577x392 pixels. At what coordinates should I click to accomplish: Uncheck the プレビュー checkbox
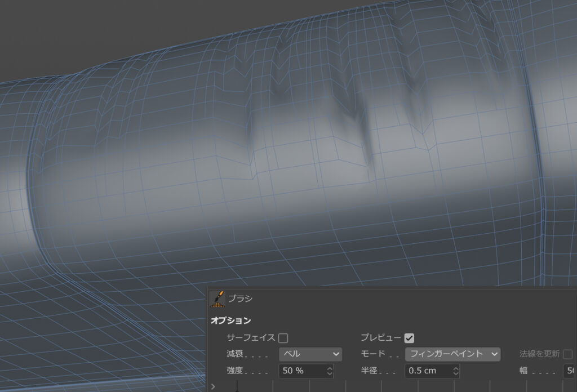(409, 338)
